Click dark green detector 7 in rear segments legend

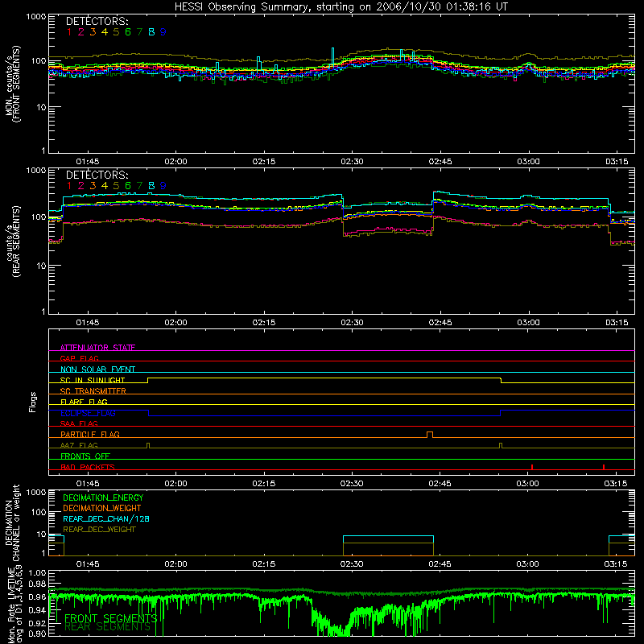coord(139,186)
